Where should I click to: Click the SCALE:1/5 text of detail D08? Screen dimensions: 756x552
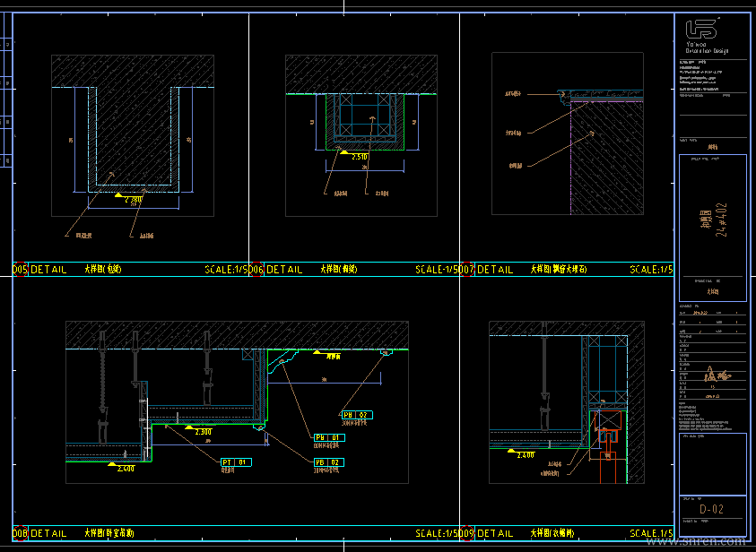click(438, 534)
